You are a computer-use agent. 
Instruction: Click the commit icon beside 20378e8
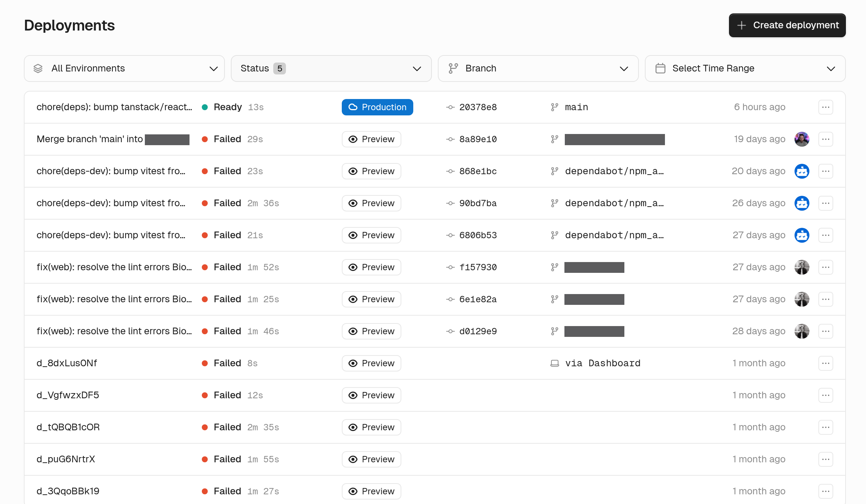450,107
